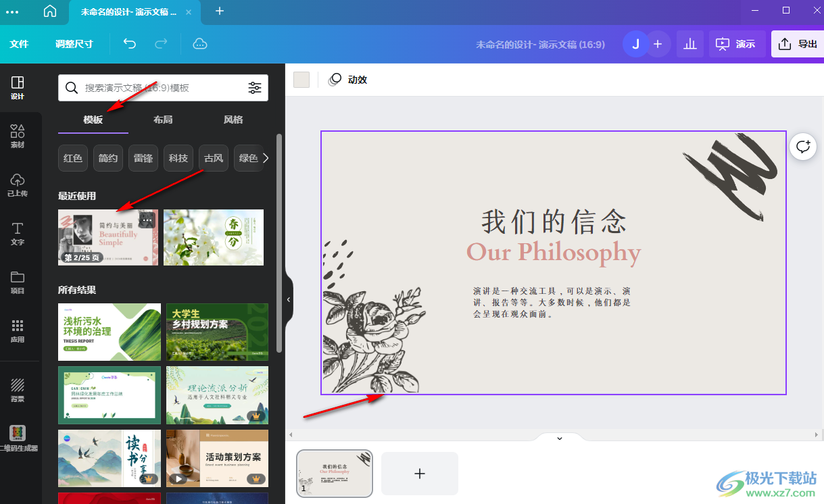Choose 理论流派分析 template
824x504 pixels.
click(x=217, y=395)
